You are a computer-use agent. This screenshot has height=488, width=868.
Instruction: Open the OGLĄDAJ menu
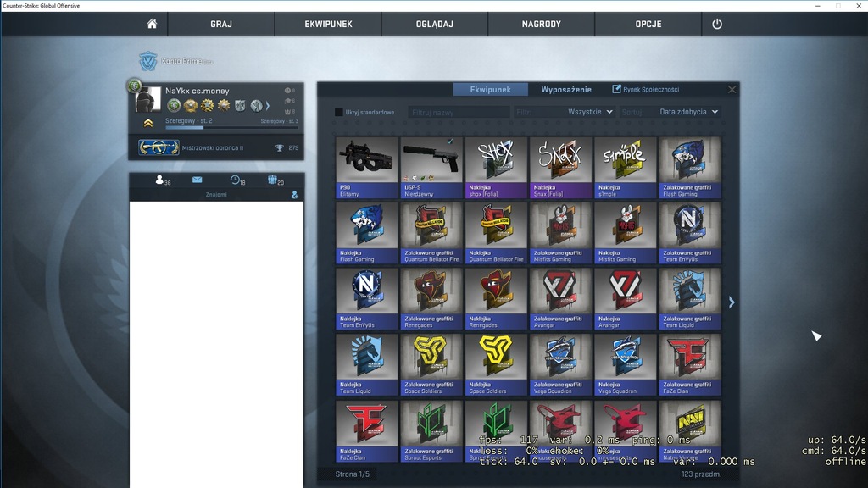435,24
